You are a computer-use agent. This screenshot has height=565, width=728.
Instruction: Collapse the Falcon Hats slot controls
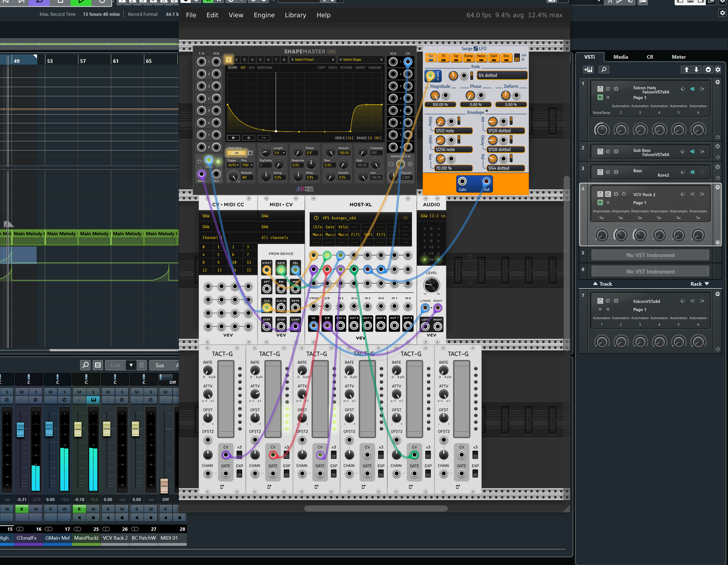[717, 82]
